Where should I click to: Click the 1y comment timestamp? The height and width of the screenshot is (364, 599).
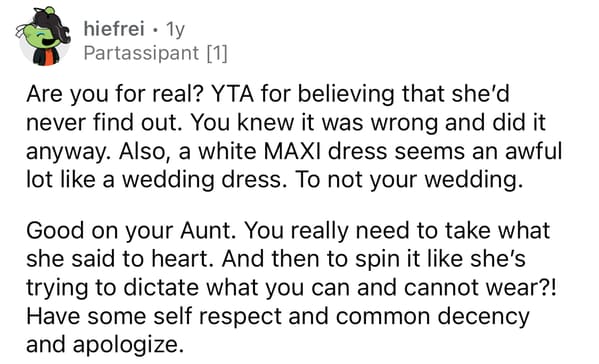[175, 29]
